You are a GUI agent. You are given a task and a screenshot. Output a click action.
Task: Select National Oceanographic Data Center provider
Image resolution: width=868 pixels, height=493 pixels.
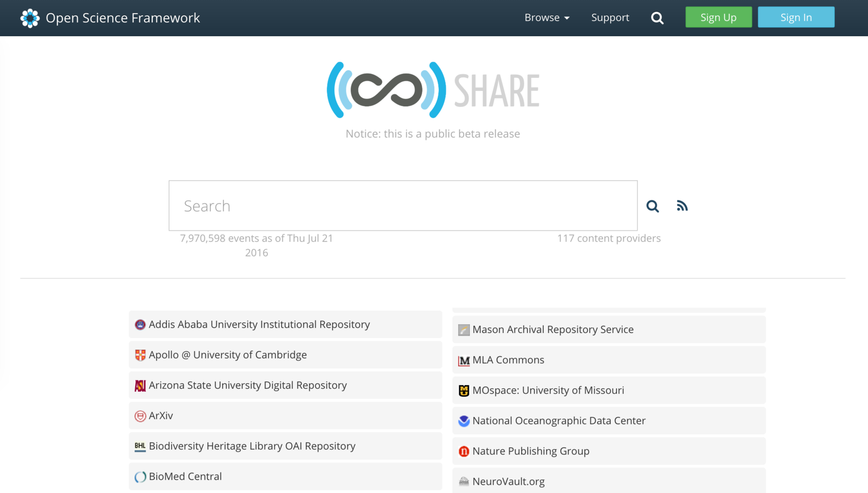click(x=609, y=421)
